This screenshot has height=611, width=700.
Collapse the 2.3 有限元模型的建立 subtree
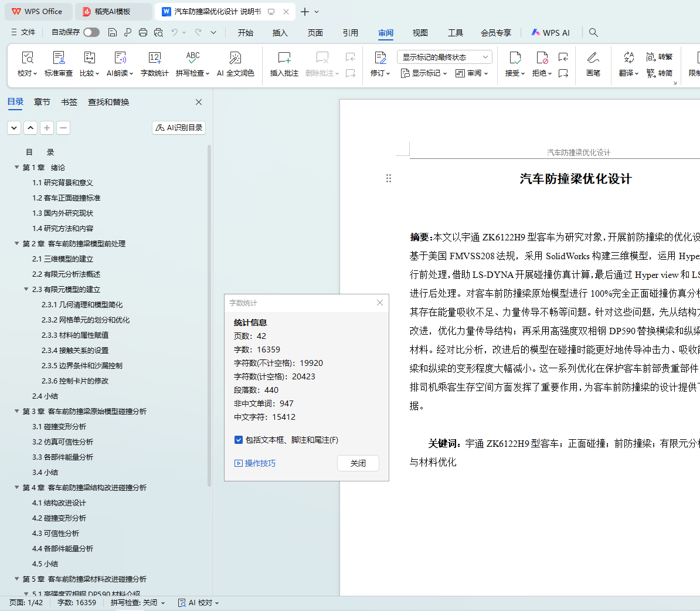tap(26, 289)
